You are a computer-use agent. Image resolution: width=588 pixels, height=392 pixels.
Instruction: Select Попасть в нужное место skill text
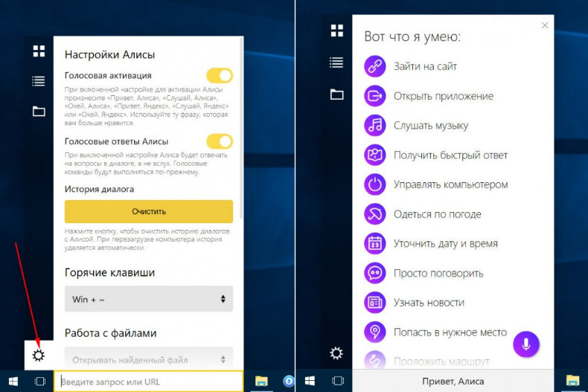(x=450, y=332)
